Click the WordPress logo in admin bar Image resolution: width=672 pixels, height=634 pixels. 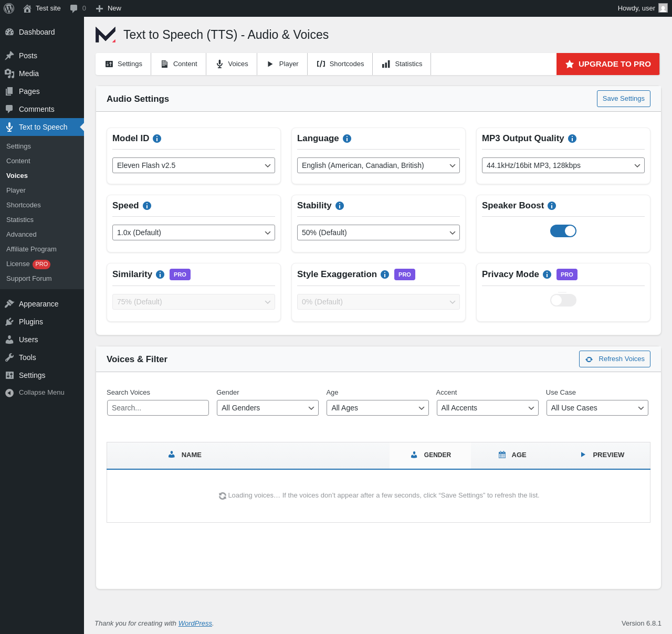pyautogui.click(x=9, y=8)
